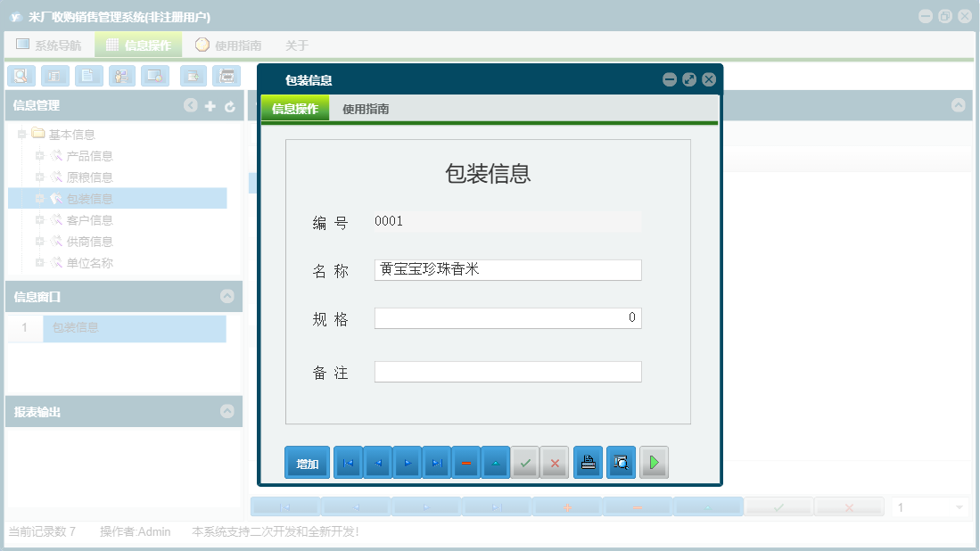Click checkmark in background navigator bar
This screenshot has width=980, height=551.
tap(778, 507)
